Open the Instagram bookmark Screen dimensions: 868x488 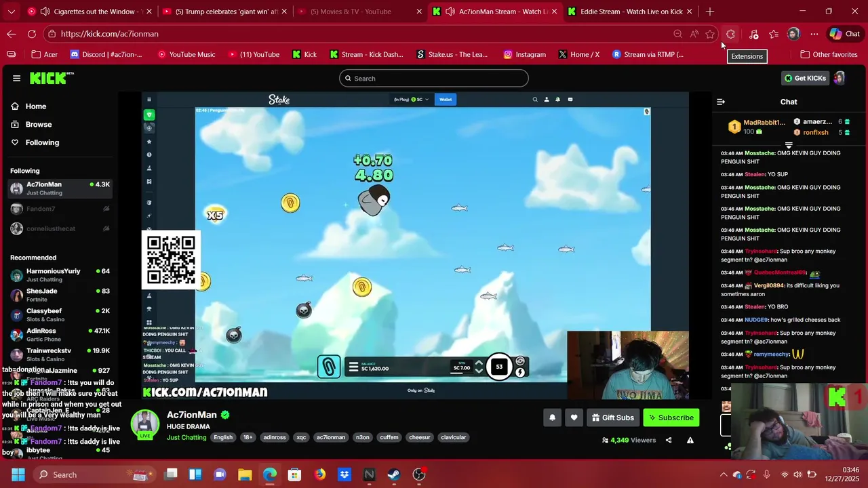click(525, 54)
